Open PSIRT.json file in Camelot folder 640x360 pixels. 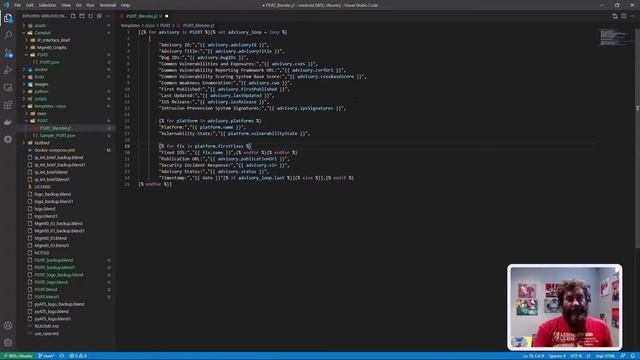(x=49, y=62)
